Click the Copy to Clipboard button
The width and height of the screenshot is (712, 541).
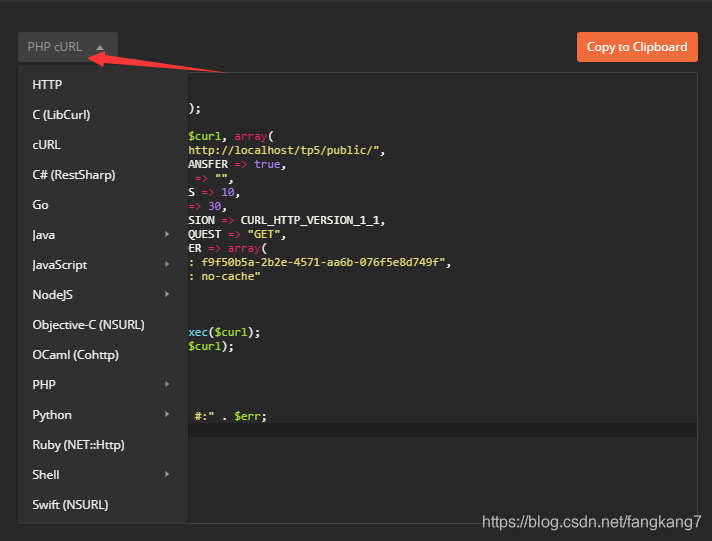pyautogui.click(x=637, y=47)
